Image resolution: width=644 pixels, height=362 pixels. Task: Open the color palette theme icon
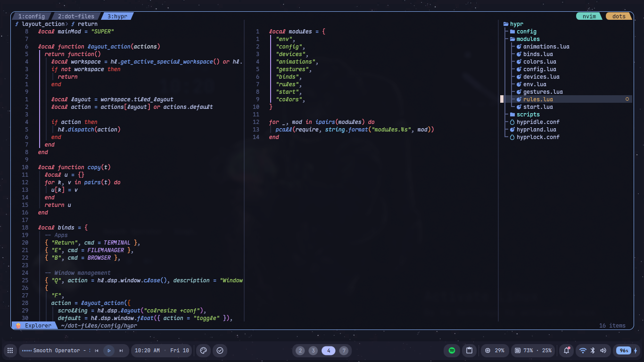(x=204, y=351)
